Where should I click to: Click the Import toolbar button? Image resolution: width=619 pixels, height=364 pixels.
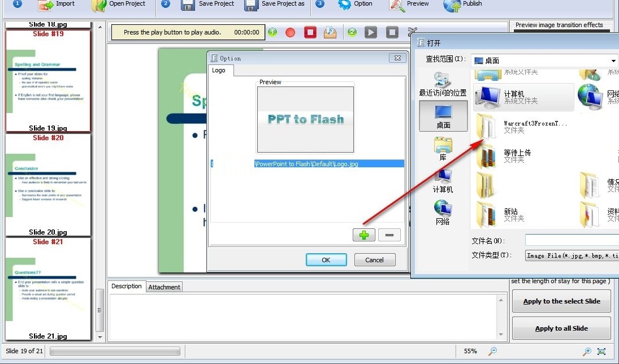[57, 4]
